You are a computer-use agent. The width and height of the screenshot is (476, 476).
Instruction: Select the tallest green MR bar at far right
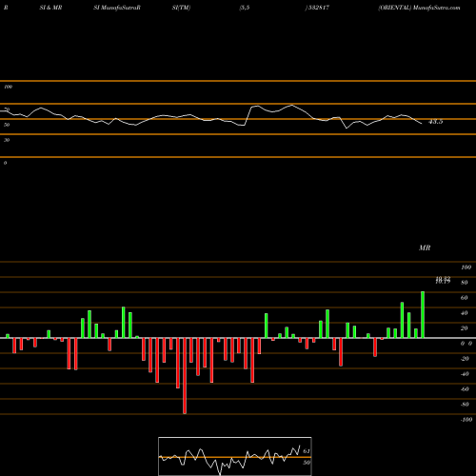pos(423,314)
